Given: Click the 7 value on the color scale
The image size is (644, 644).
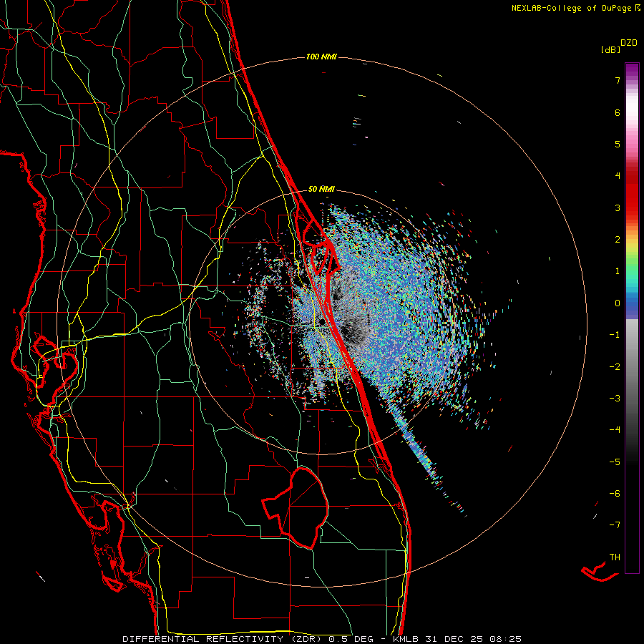Looking at the screenshot, I should coord(618,80).
